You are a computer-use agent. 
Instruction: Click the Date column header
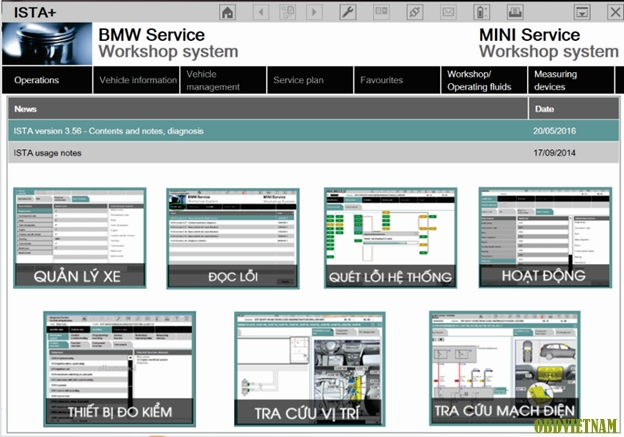[574, 109]
